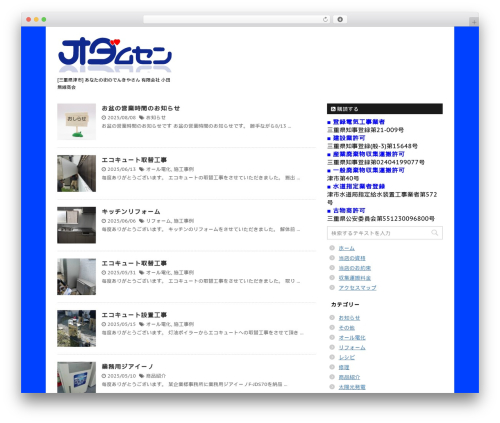Click the 購読する subscribe header bar
The image size is (500, 423).
(385, 109)
